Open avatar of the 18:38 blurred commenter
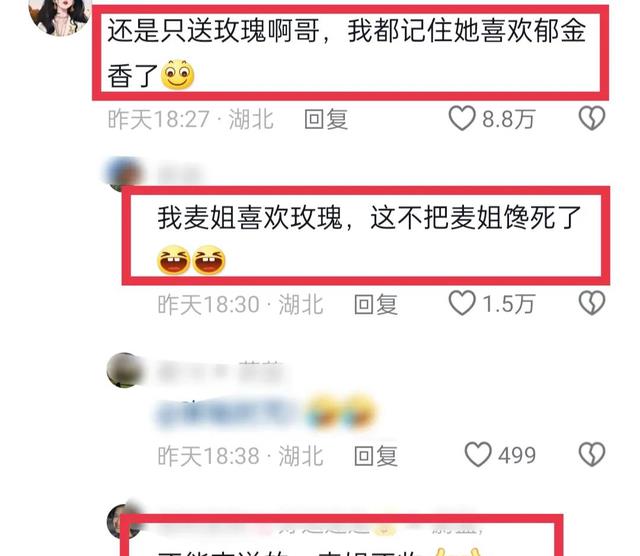The width and height of the screenshot is (640, 556). (x=124, y=370)
